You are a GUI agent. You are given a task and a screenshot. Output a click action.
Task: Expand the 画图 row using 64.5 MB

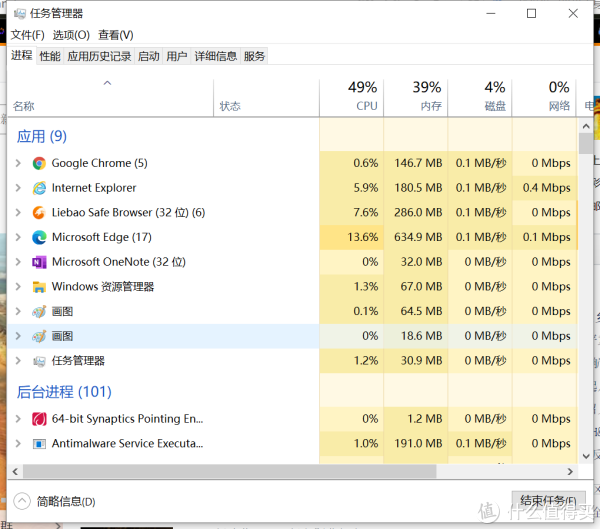(x=18, y=312)
